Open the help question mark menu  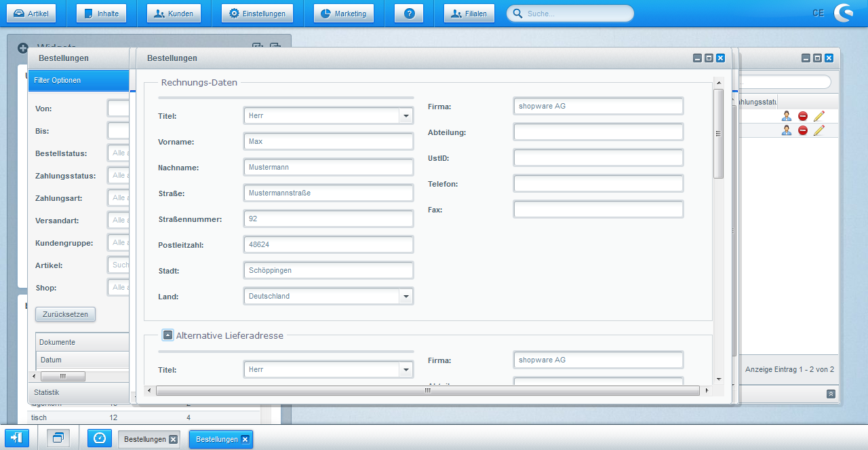pos(409,14)
